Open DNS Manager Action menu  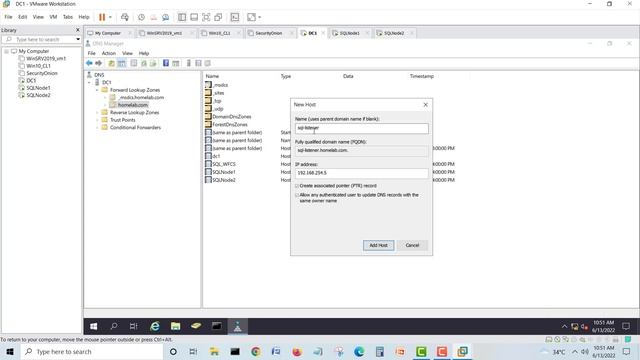pyautogui.click(x=109, y=53)
